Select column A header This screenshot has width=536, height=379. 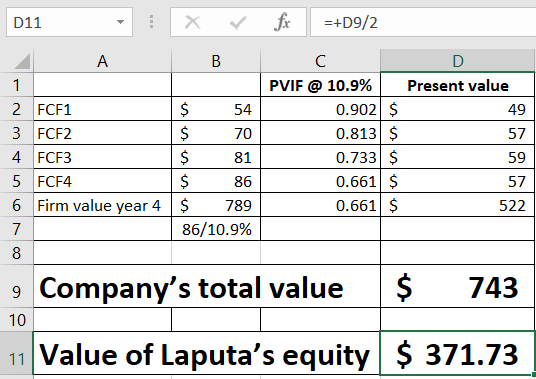pos(102,61)
